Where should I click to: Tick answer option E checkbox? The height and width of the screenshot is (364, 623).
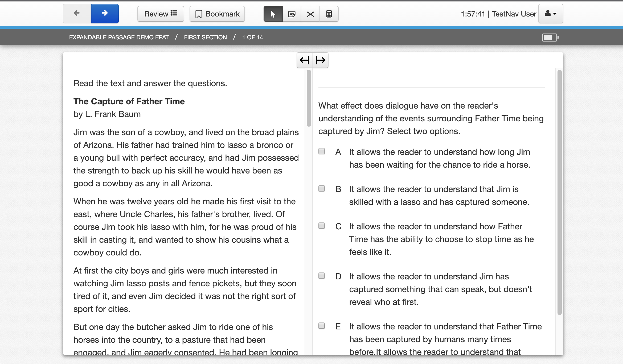pos(322,326)
